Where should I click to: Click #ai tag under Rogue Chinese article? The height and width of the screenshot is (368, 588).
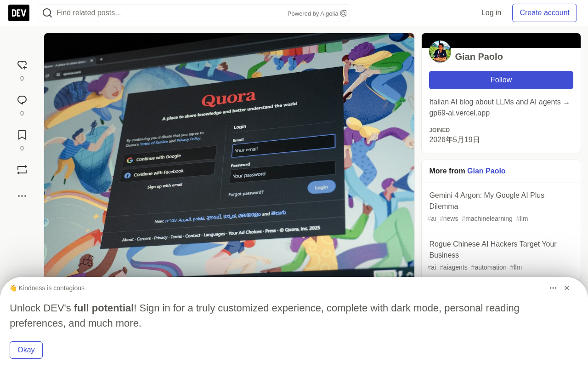point(432,267)
